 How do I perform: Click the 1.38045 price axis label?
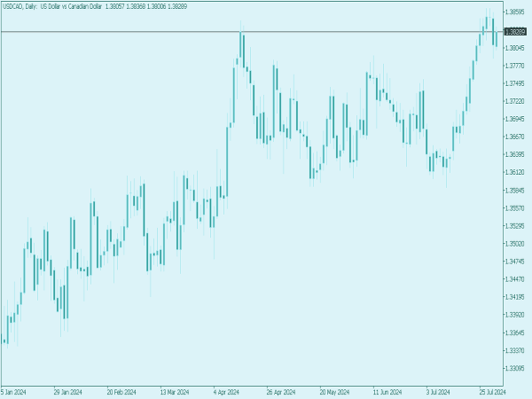click(514, 48)
